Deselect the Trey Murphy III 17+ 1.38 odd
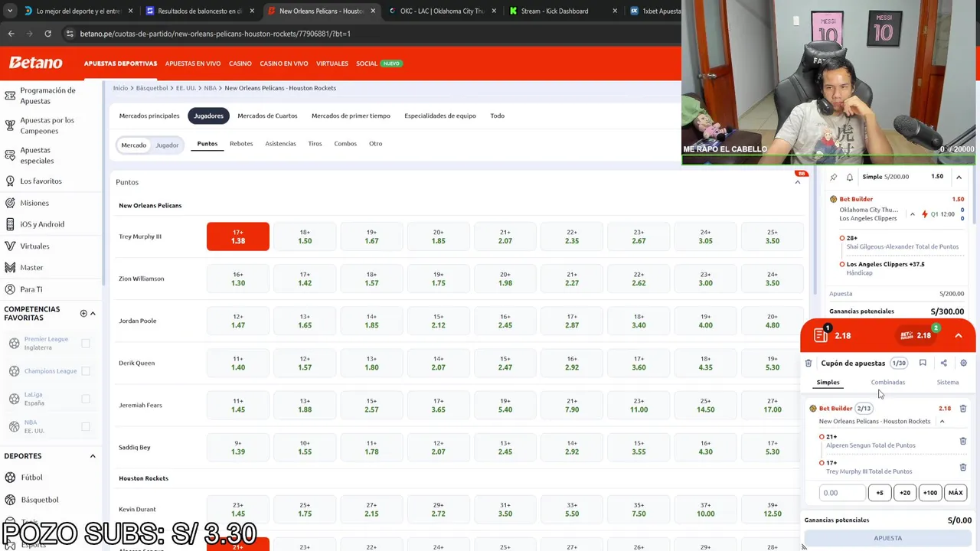Screen dimensions: 980x551 pos(238,236)
